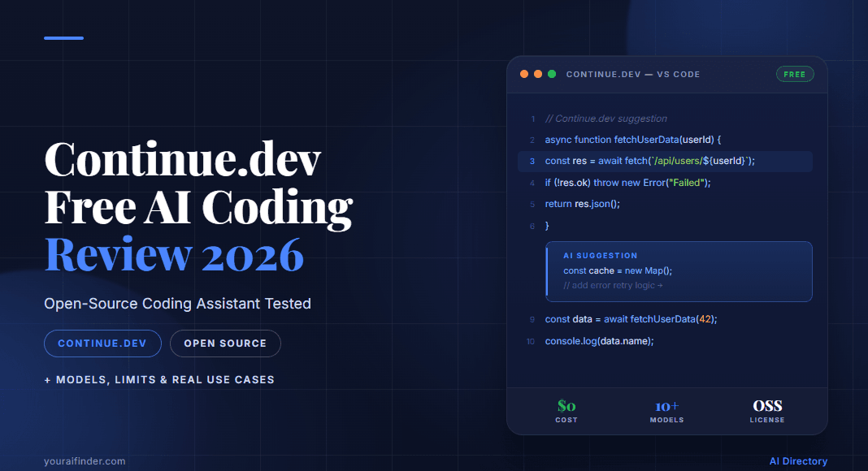Screen dimensions: 868x471
Task: Click line number 10 in the gutter
Action: pos(531,342)
